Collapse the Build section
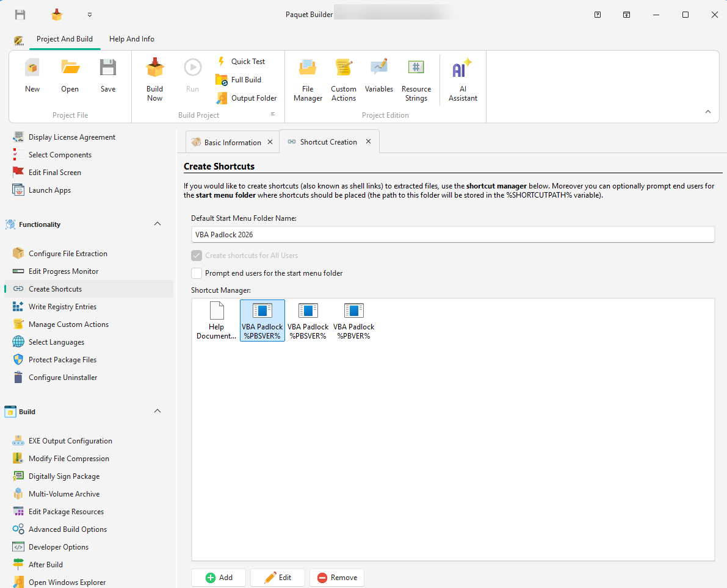Screen dimensions: 727x588 tap(157, 411)
